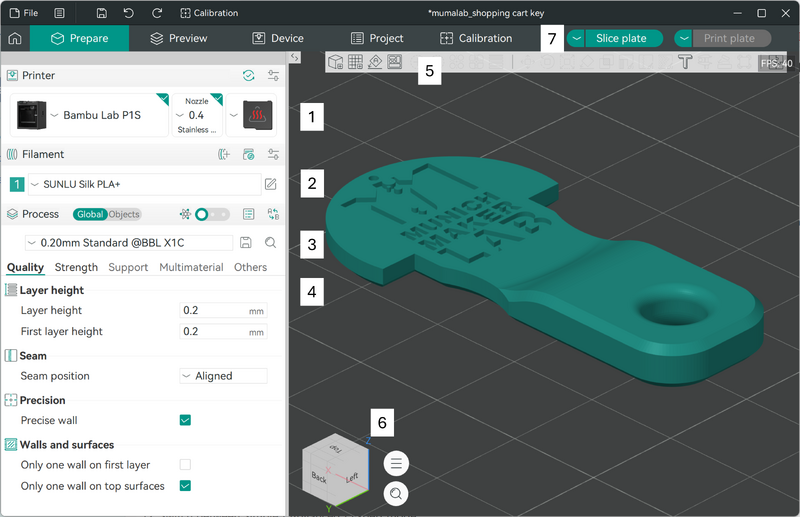800x517 pixels.
Task: Click the compare presets A/B icon
Action: (273, 214)
